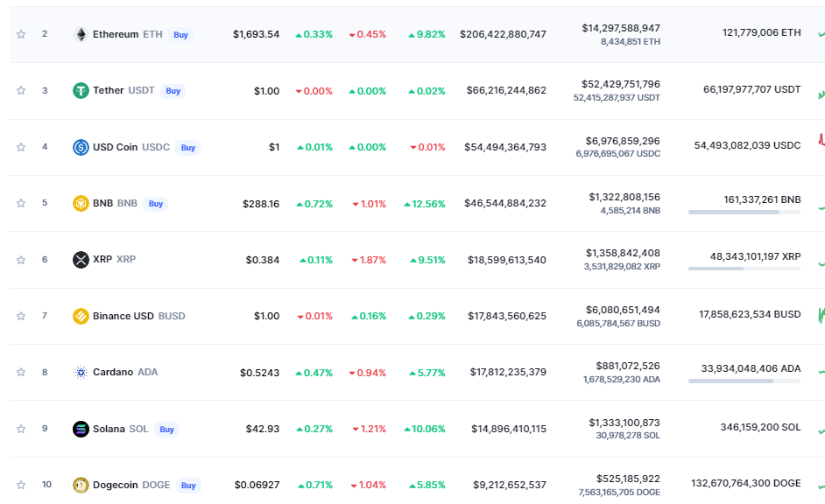Open Ethereum volume $14,297,588,947 link
The height and width of the screenshot is (504, 825).
click(x=621, y=28)
